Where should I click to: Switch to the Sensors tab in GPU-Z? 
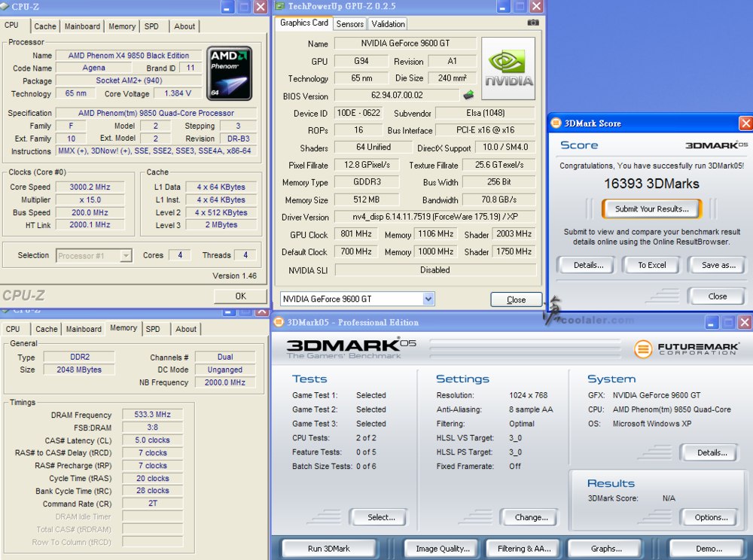(349, 23)
